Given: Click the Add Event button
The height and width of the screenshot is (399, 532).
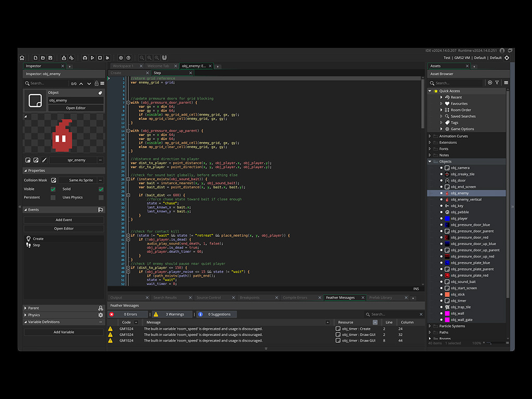Looking at the screenshot, I should (63, 220).
